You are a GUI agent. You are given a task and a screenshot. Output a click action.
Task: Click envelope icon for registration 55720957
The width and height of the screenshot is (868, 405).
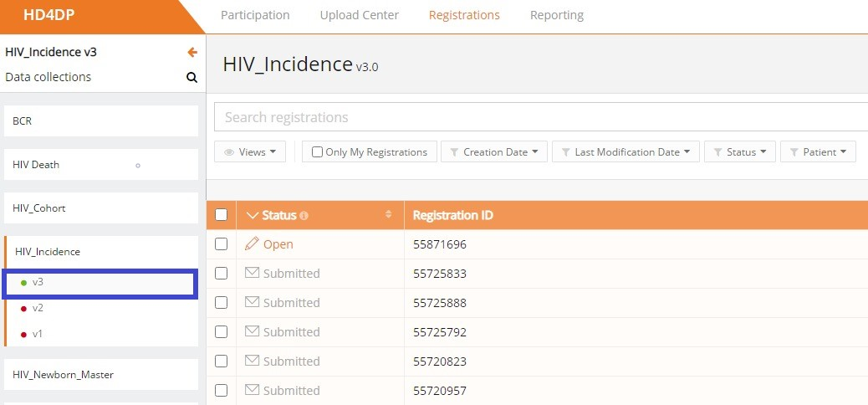253,391
